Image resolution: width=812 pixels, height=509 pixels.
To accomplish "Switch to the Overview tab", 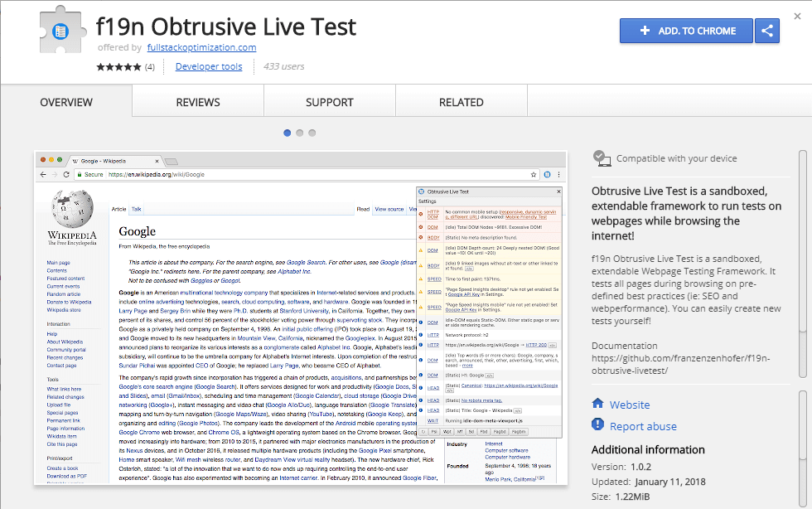I will (66, 103).
